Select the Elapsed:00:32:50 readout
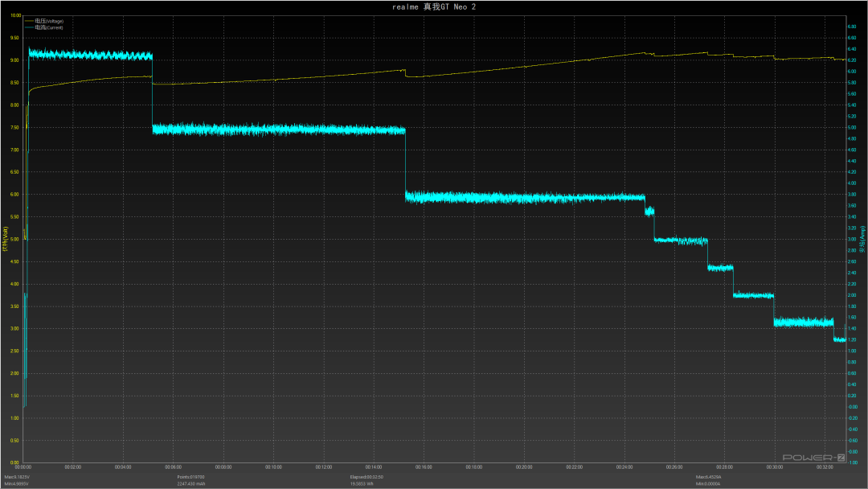The width and height of the screenshot is (868, 489). (x=366, y=477)
